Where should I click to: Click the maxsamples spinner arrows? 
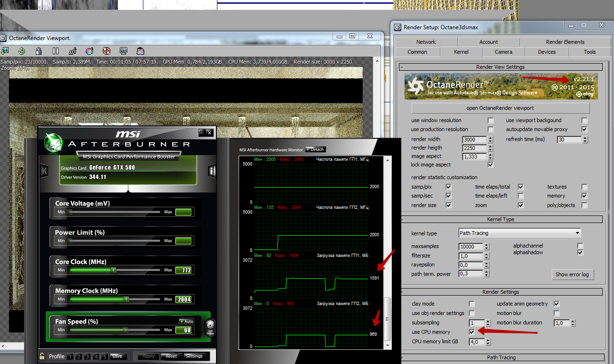tap(486, 247)
